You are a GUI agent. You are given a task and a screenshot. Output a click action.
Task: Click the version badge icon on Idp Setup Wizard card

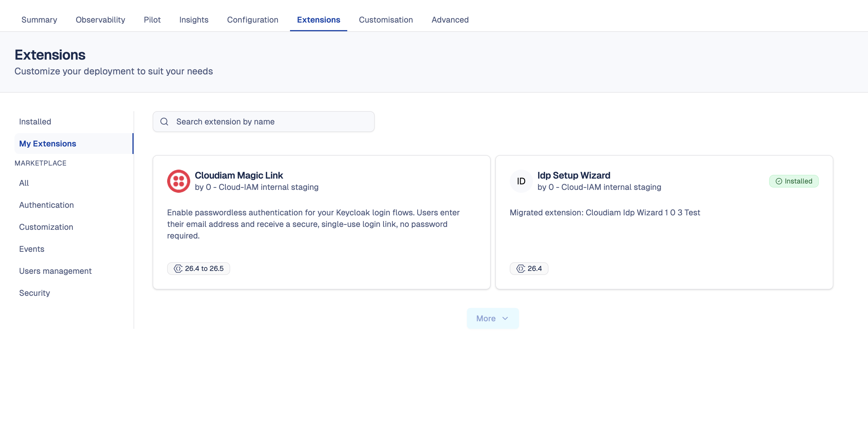pyautogui.click(x=521, y=269)
